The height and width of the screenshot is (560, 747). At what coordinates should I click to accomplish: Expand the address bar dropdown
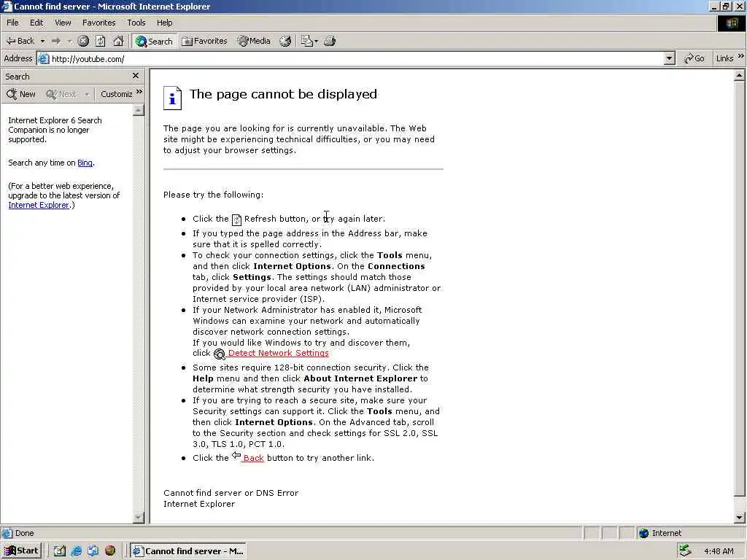click(x=670, y=58)
